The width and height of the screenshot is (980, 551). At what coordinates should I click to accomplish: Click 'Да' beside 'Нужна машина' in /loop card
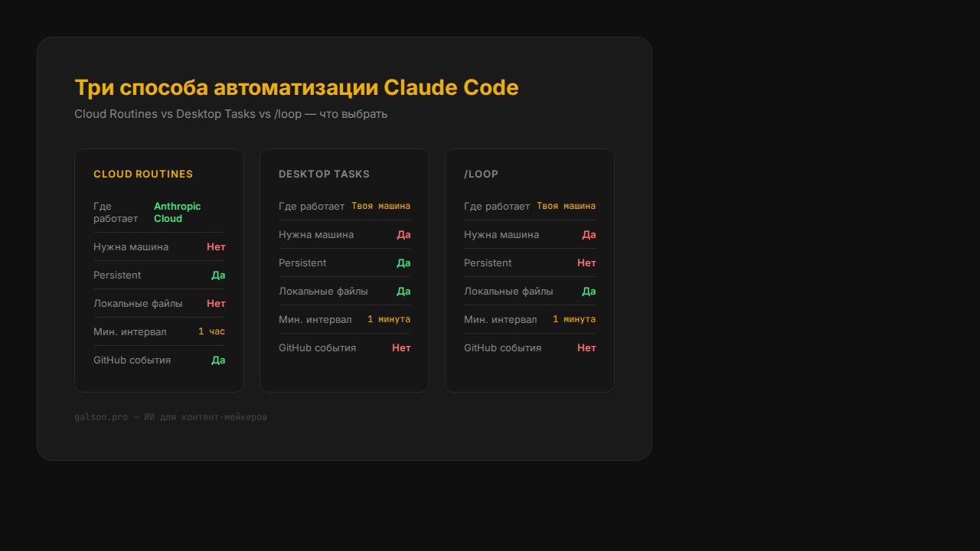coord(589,235)
